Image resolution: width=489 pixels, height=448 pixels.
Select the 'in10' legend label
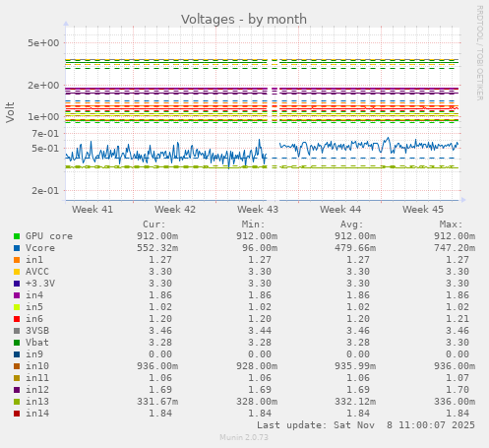pos(37,366)
